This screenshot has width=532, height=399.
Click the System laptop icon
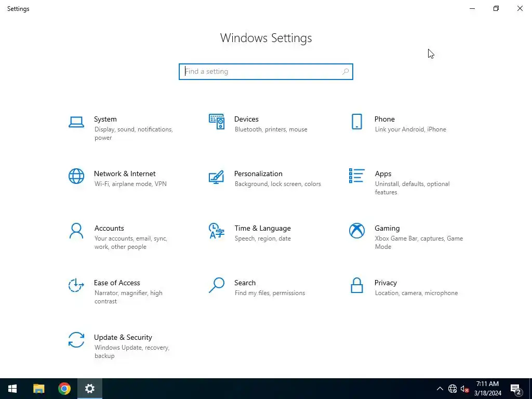tap(76, 122)
